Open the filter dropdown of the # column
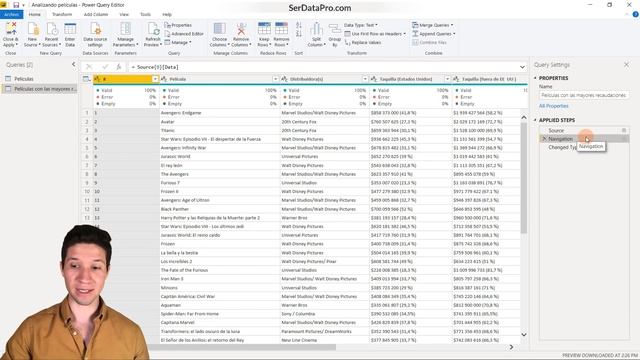This screenshot has width=640, height=360. pyautogui.click(x=155, y=79)
